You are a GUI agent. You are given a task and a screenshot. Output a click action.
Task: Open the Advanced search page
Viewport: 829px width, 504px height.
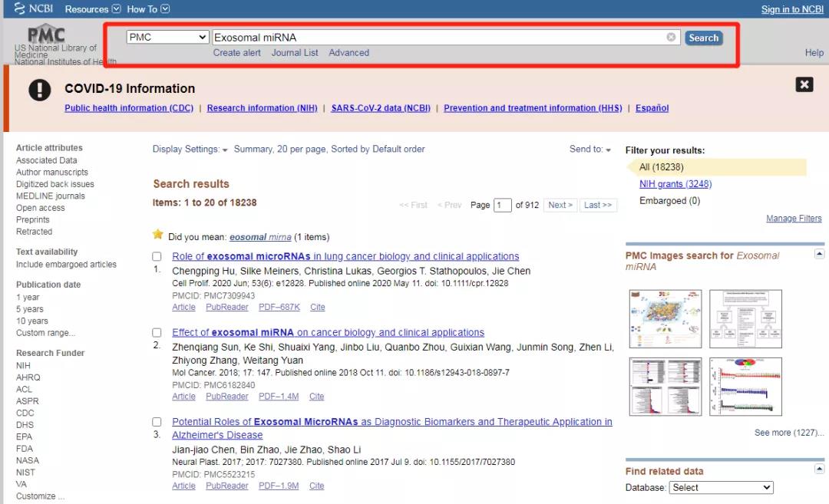pyautogui.click(x=348, y=52)
